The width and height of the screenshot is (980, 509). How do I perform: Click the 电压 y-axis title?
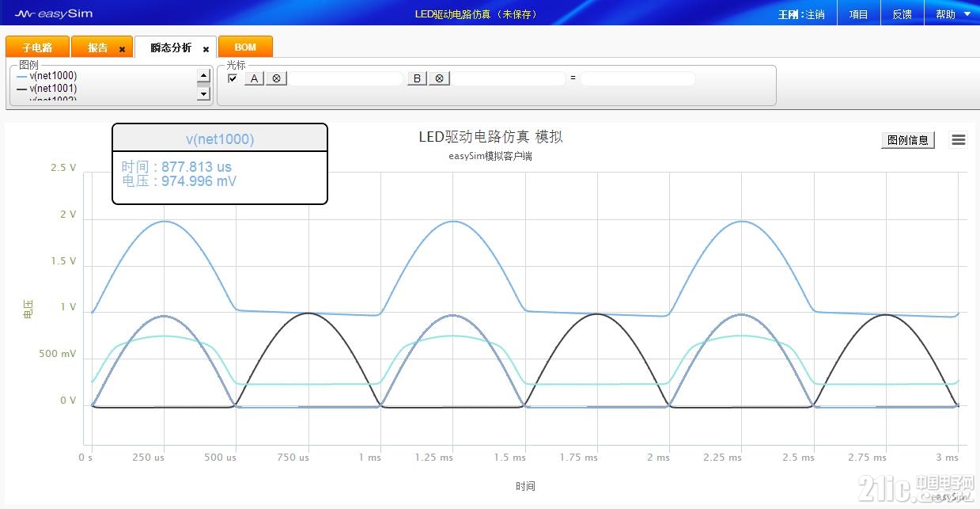pos(28,310)
